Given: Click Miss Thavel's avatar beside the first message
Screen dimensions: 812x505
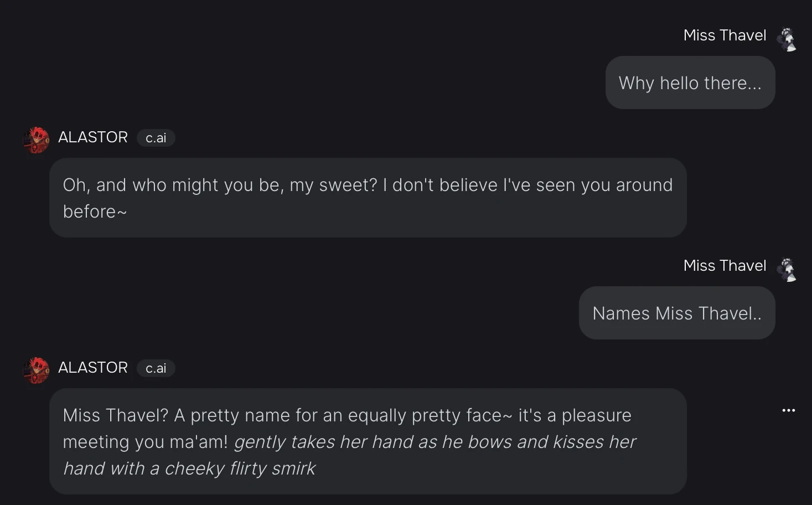Looking at the screenshot, I should click(x=787, y=39).
